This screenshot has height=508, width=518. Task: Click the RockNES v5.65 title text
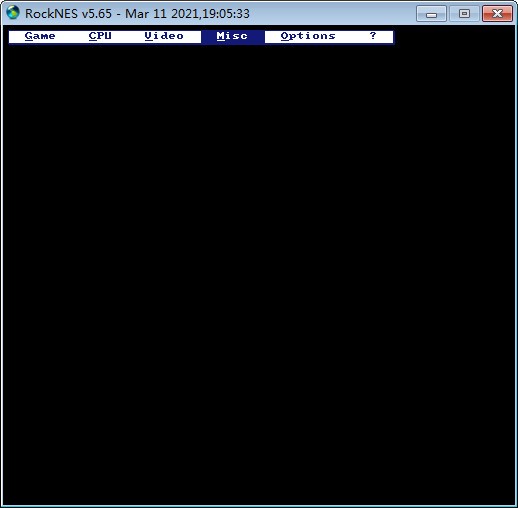click(x=68, y=14)
